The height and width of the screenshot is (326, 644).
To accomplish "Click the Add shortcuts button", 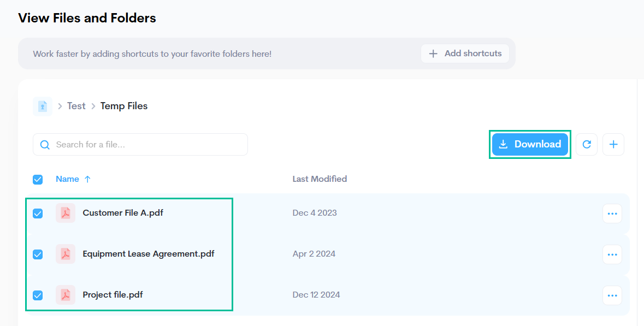I will 465,54.
